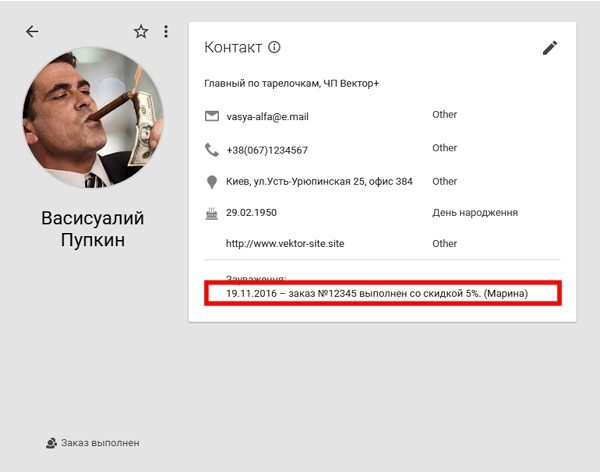Click the Other label beside the address
This screenshot has height=474, width=600.
445,181
